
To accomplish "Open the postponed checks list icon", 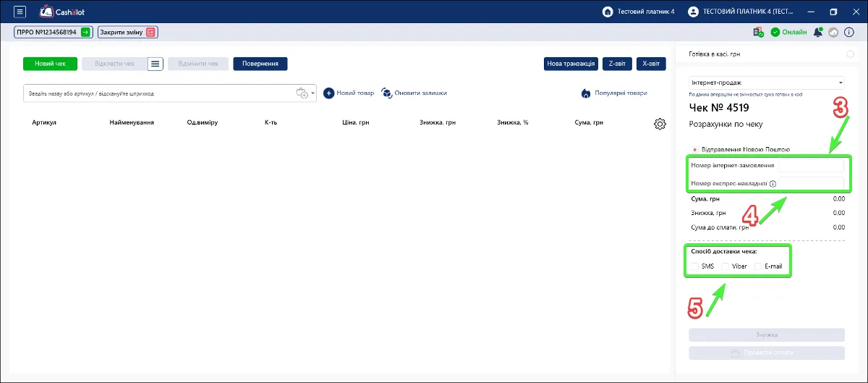I will tap(156, 64).
